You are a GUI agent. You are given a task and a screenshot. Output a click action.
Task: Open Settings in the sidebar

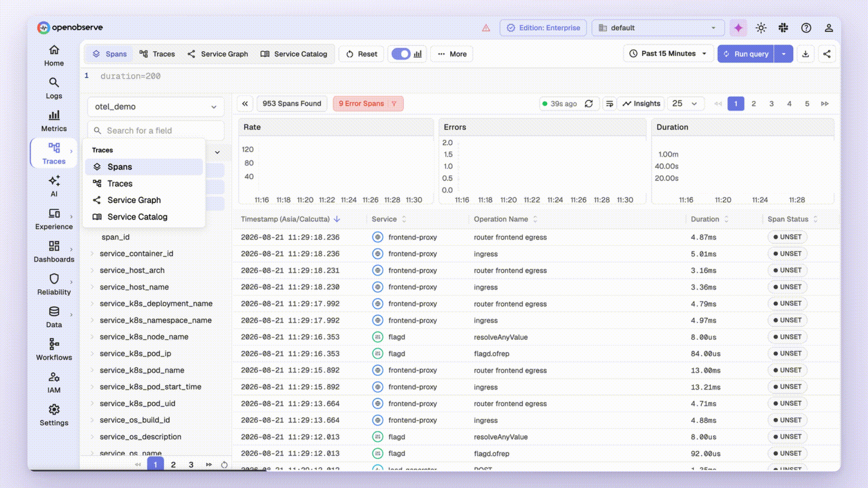pyautogui.click(x=54, y=415)
